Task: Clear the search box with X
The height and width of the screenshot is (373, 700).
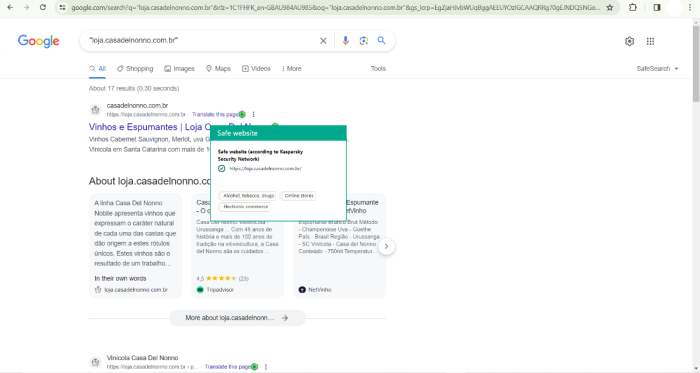Action: [323, 41]
